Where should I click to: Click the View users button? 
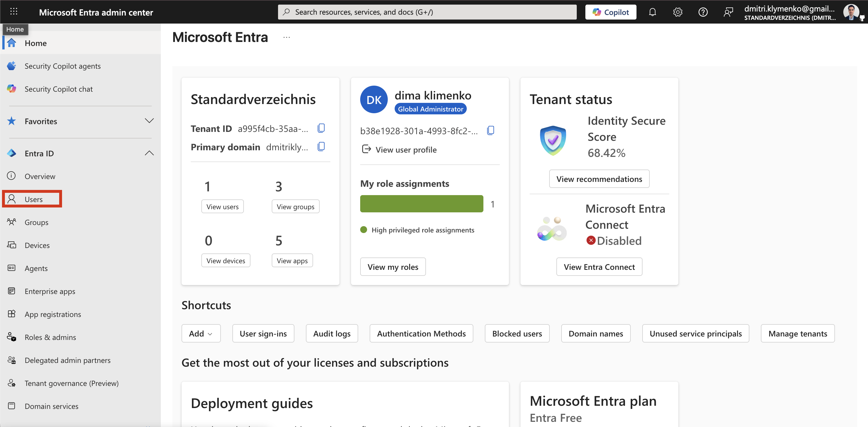tap(222, 207)
